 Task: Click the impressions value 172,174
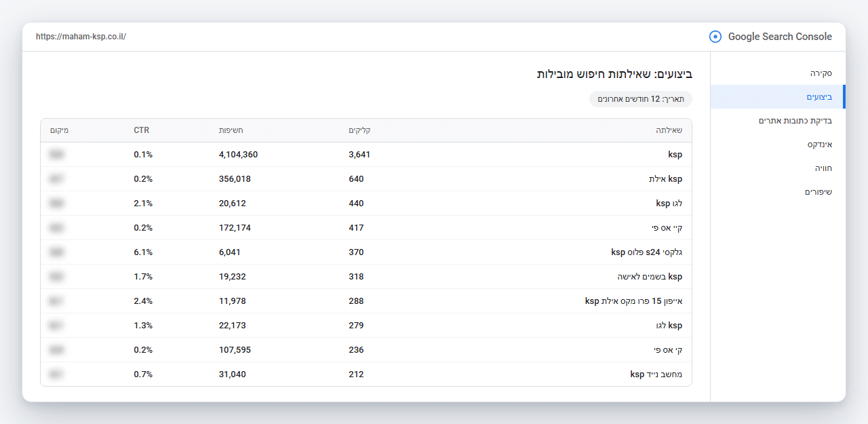tap(235, 228)
